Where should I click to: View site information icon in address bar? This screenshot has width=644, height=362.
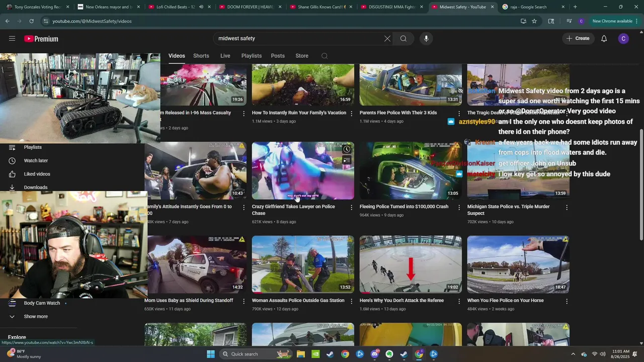[x=46, y=21]
